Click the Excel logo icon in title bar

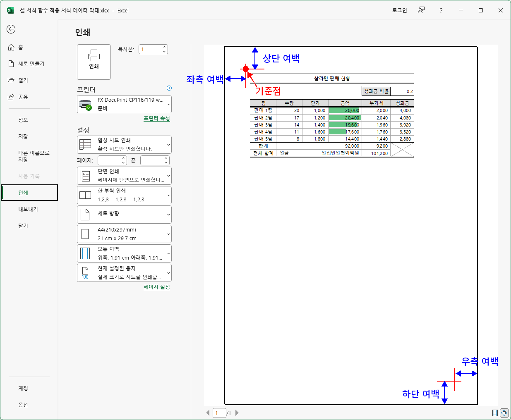[10, 10]
